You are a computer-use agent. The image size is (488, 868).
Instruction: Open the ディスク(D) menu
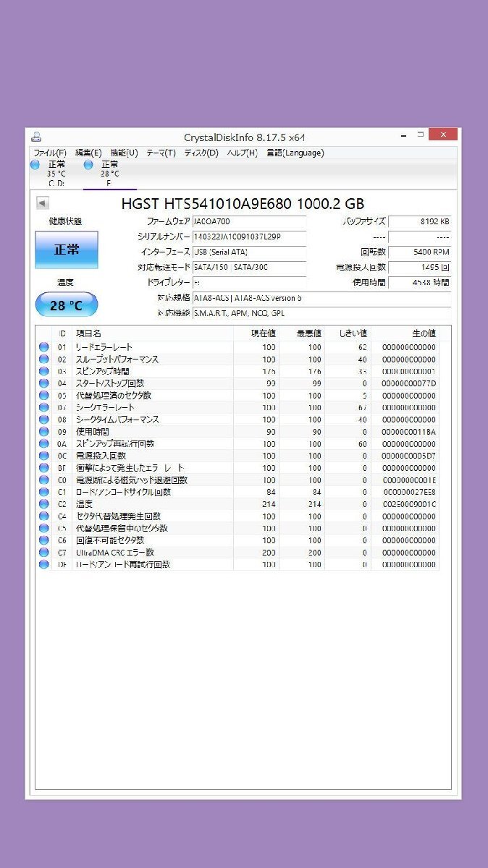click(201, 153)
